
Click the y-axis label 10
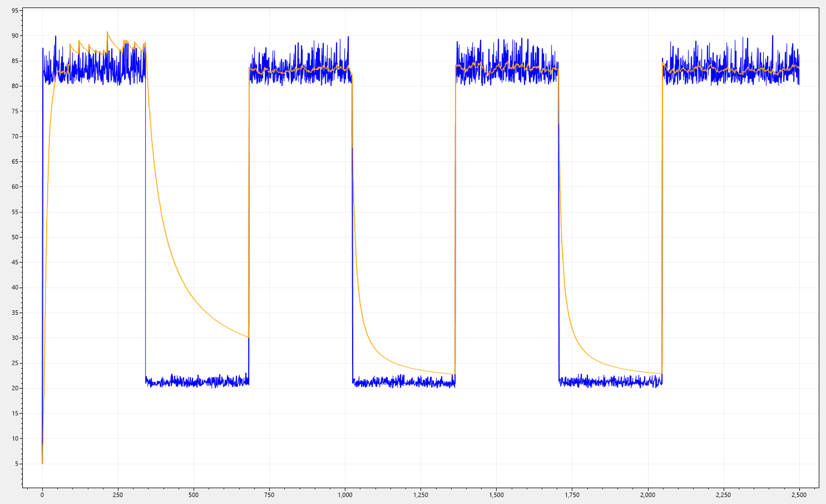[x=15, y=438]
